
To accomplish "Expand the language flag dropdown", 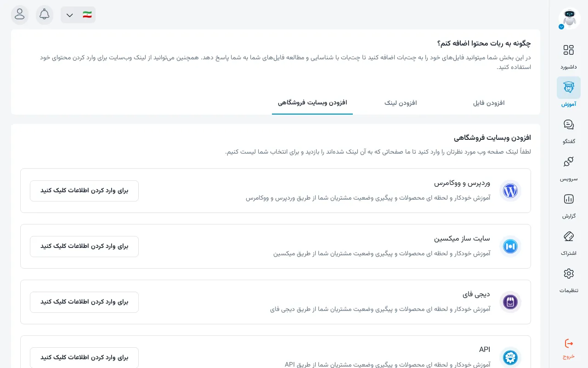I will 78,15.
